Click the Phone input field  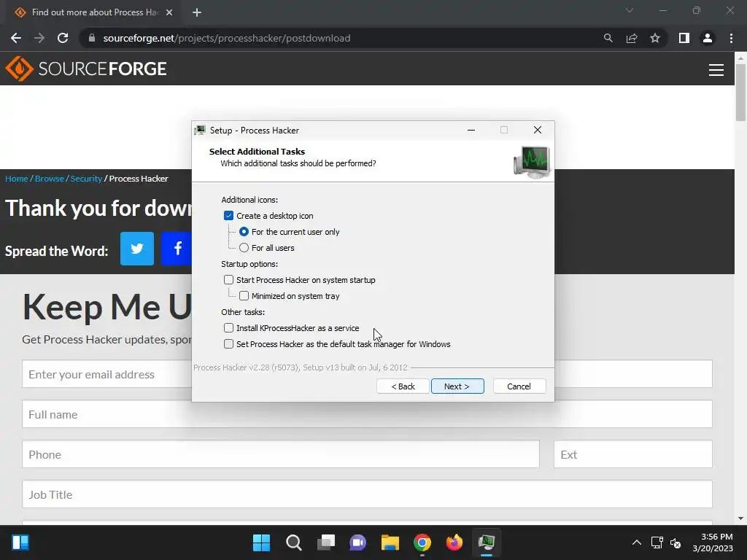[281, 454]
